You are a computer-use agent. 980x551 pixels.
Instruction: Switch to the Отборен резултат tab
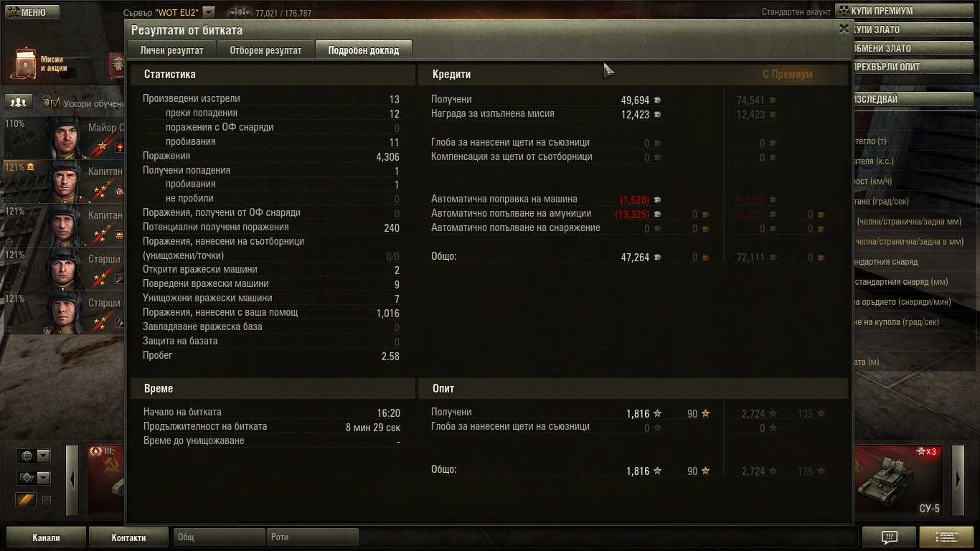265,50
